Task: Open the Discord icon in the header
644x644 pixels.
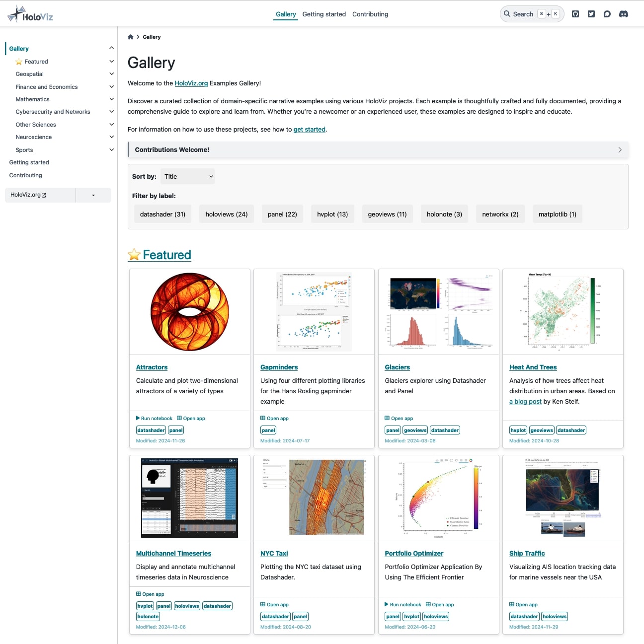Action: 624,14
